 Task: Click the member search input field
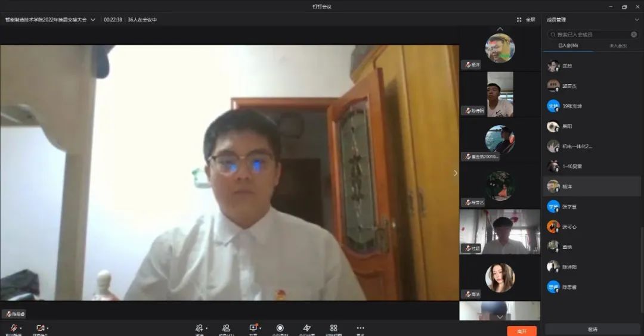tap(590, 35)
